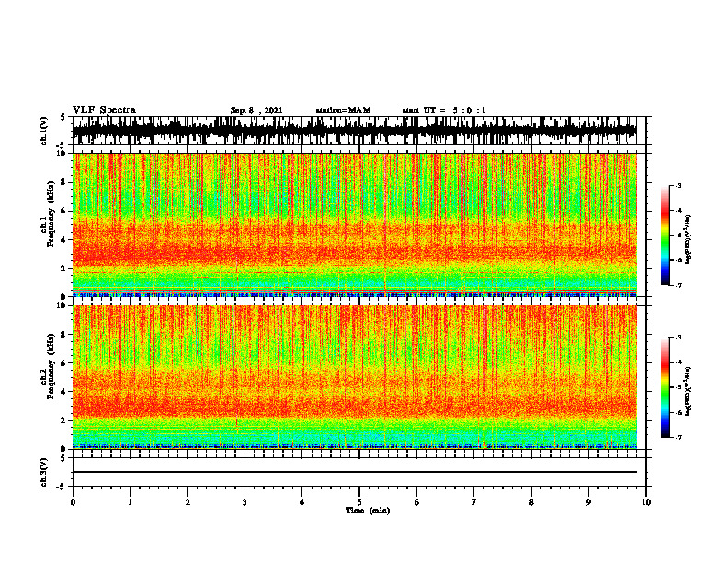The width and height of the screenshot is (728, 563).
Task: Click the "station=MAM" header label
Action: pos(343,110)
